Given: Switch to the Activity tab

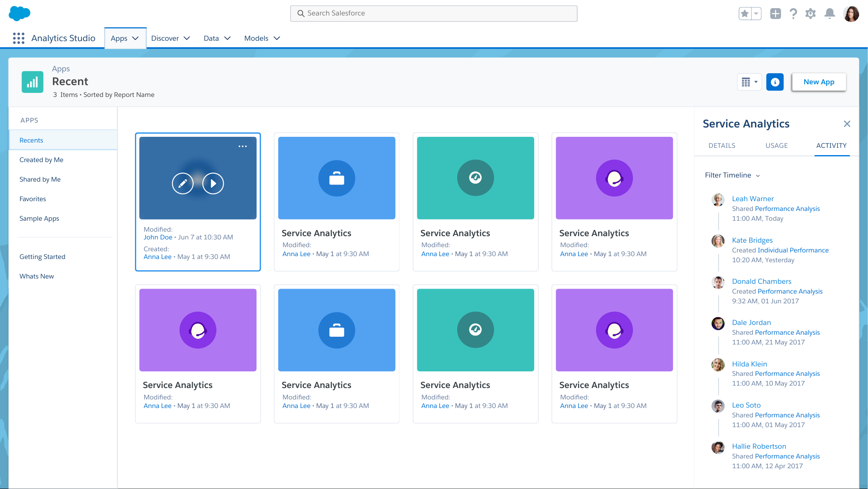Looking at the screenshot, I should point(831,145).
